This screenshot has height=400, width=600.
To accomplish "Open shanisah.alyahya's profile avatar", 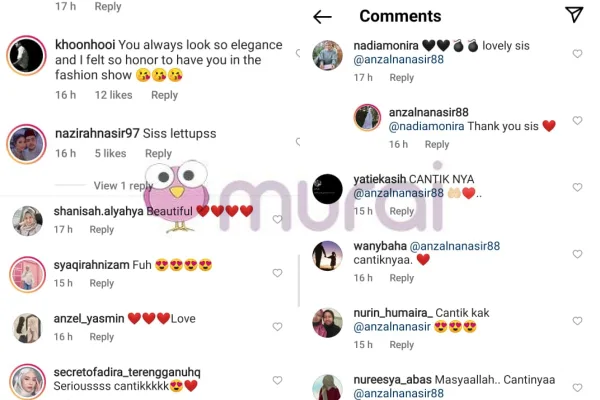I will (27, 221).
